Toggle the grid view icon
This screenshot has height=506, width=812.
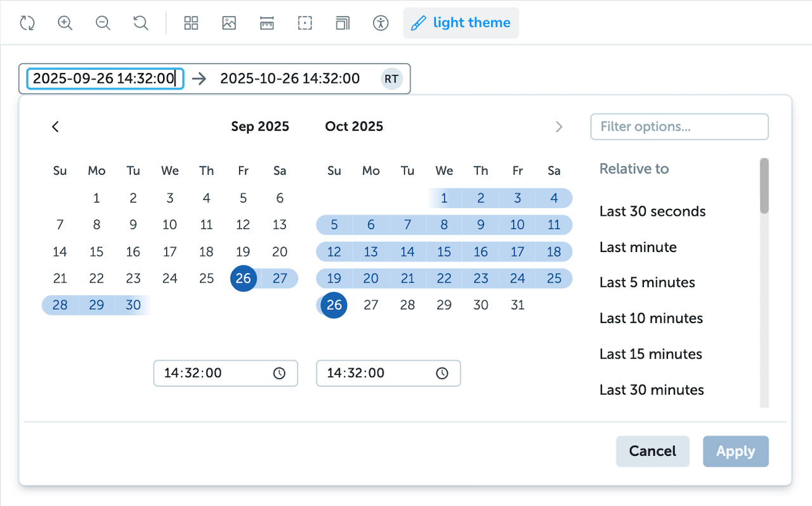click(191, 23)
